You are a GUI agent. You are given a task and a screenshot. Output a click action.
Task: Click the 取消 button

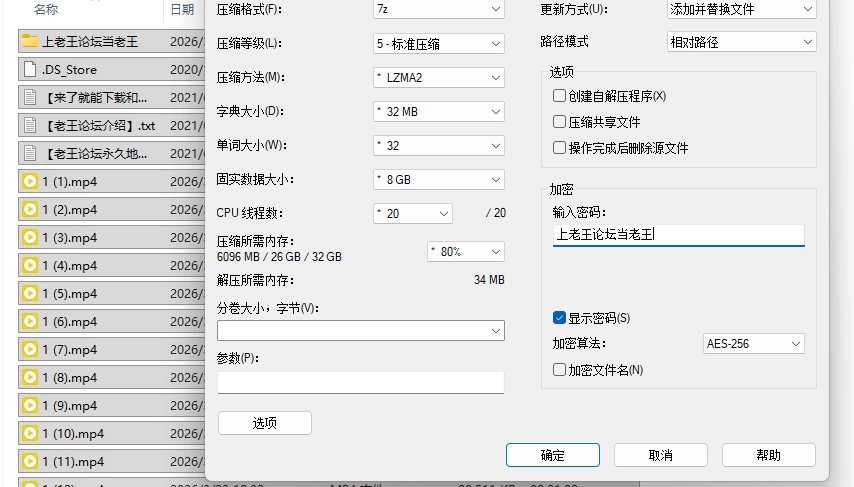tap(661, 455)
